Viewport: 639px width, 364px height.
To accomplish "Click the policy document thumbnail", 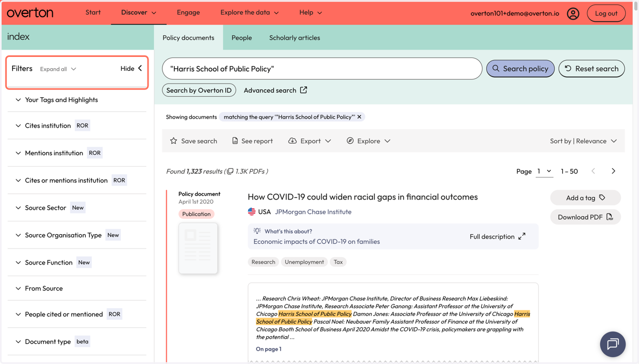I will point(198,248).
